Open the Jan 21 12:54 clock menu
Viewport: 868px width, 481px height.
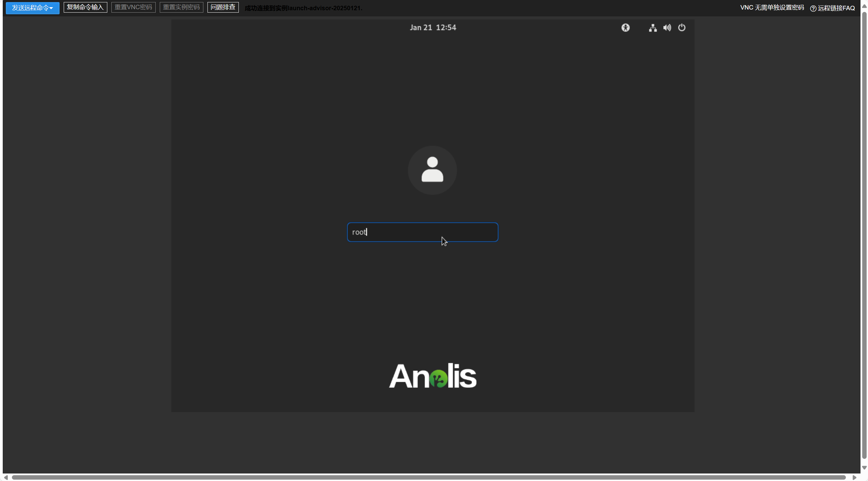(x=433, y=28)
